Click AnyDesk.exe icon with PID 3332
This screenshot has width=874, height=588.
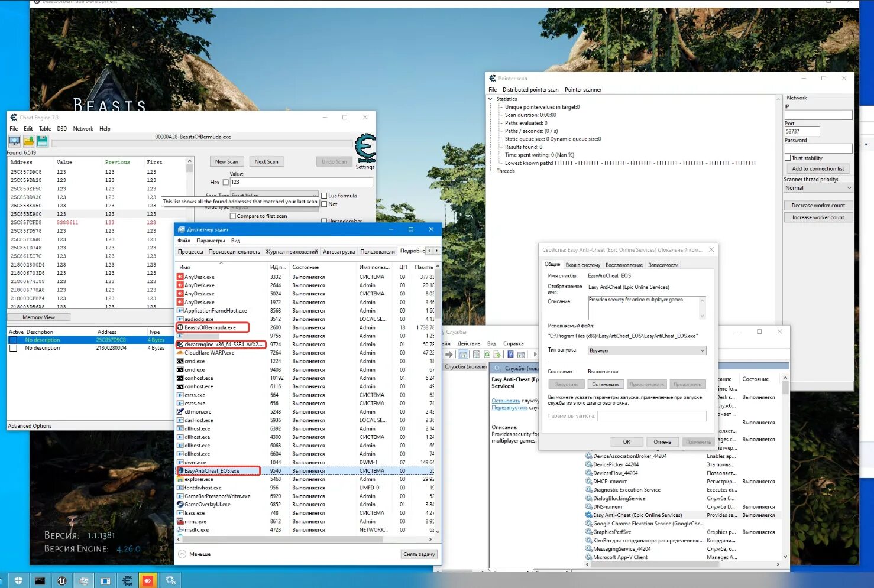180,277
